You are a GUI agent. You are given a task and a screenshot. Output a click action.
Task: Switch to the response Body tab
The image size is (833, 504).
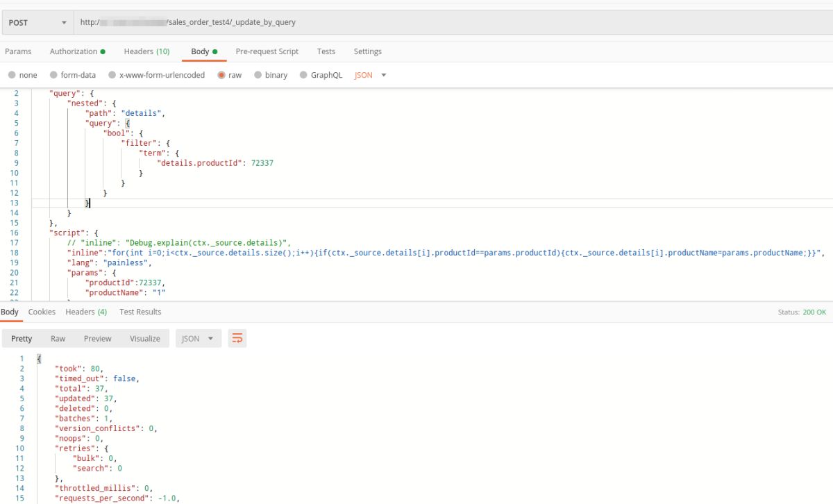point(10,312)
